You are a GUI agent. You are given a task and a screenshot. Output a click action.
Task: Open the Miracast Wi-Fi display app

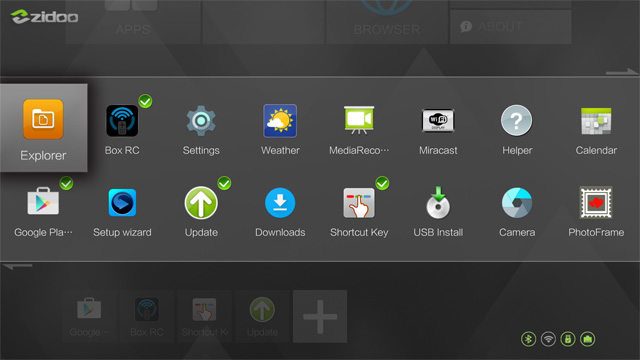(x=438, y=120)
